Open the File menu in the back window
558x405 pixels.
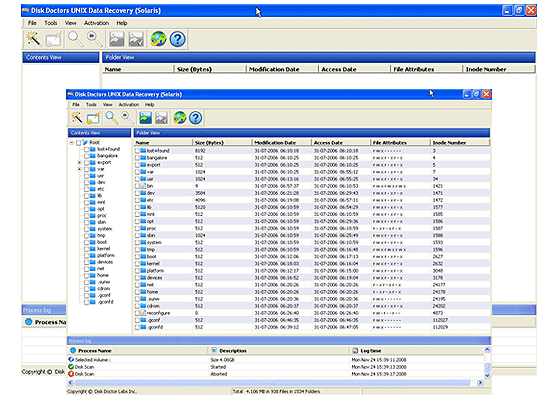[32, 23]
